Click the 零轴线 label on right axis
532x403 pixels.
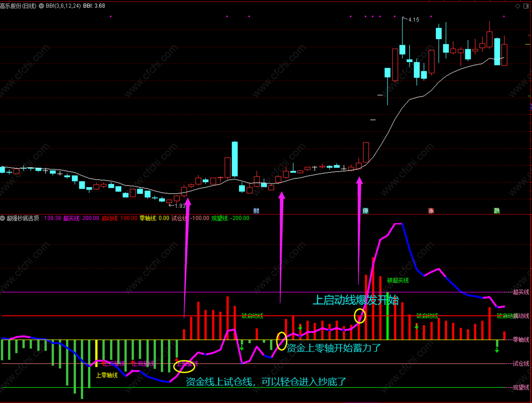(x=521, y=340)
